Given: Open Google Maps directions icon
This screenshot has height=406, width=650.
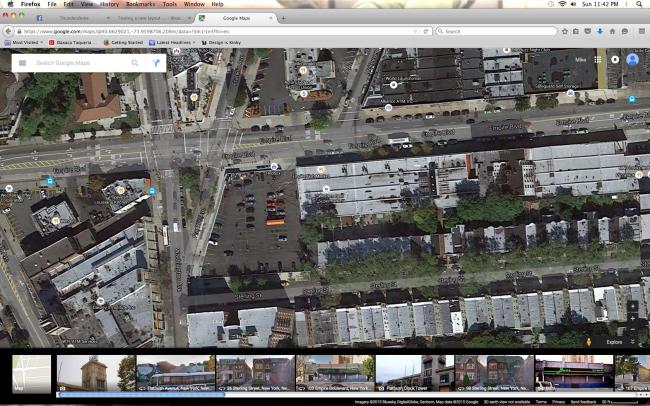Looking at the screenshot, I should pos(156,63).
